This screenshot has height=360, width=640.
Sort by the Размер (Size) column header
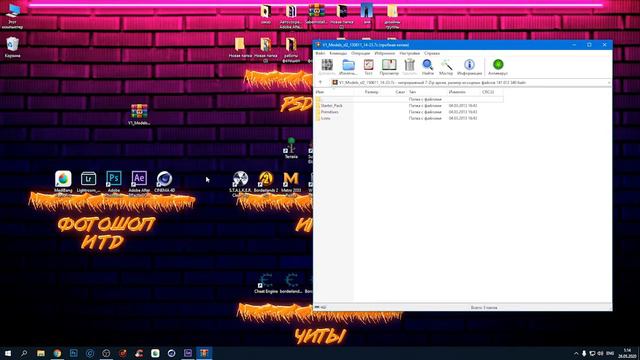[x=371, y=92]
